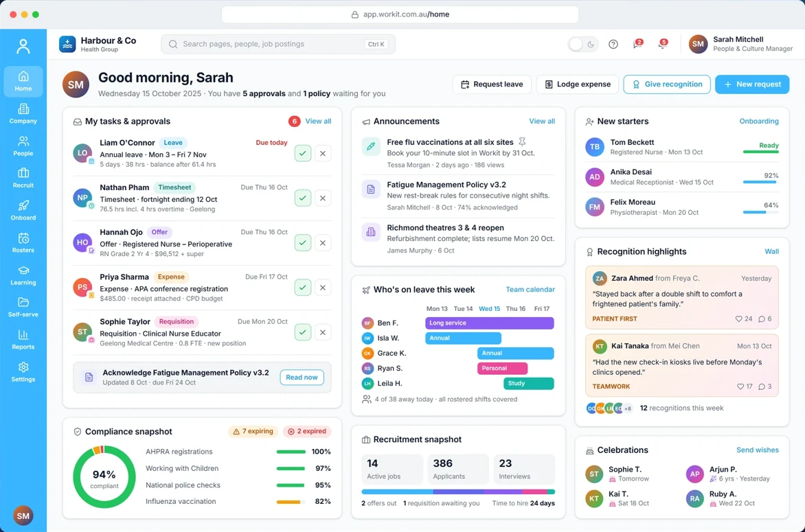Reject Sophie Taylor's requisition
The width and height of the screenshot is (805, 532).
322,332
